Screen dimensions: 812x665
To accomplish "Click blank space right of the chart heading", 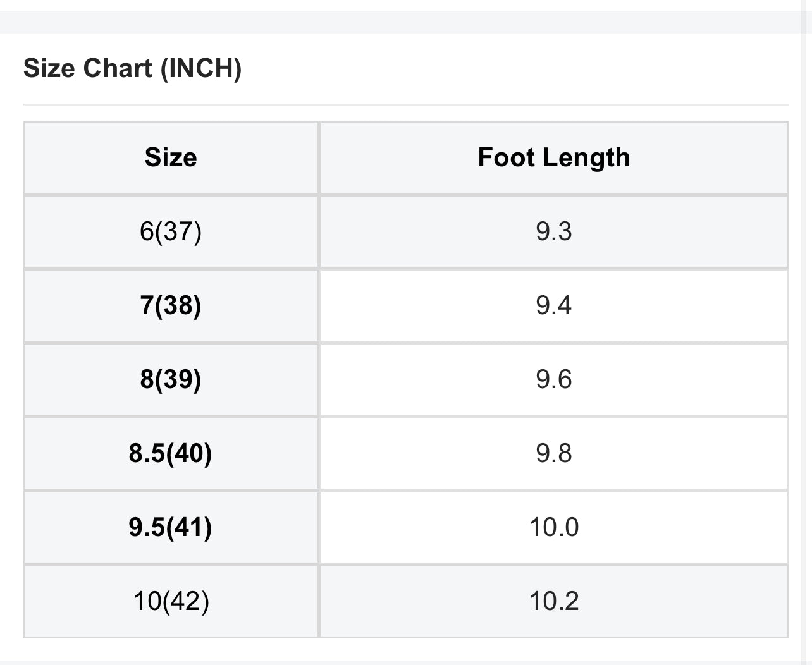I will (x=506, y=68).
